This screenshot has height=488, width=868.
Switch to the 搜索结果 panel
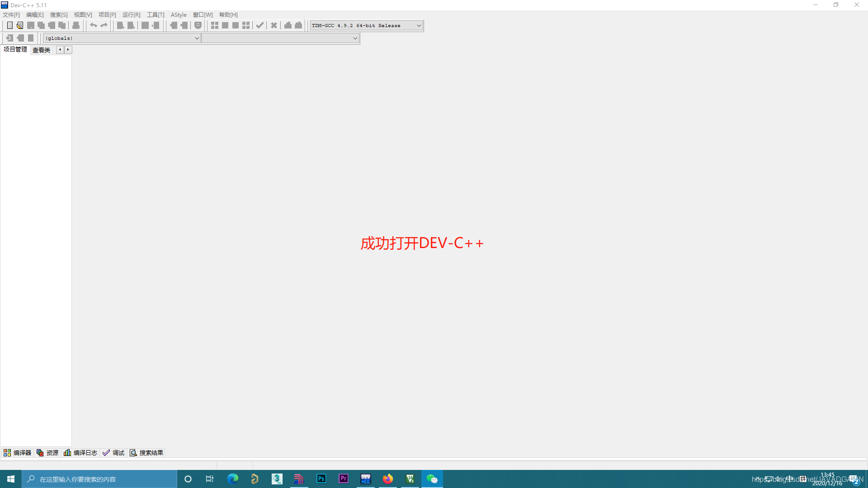pos(146,452)
